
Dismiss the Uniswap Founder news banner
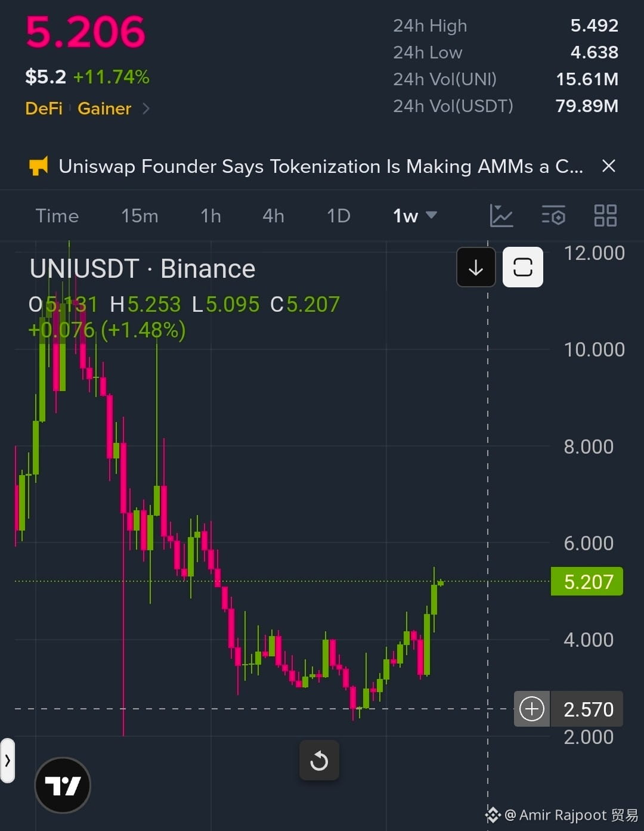point(608,166)
